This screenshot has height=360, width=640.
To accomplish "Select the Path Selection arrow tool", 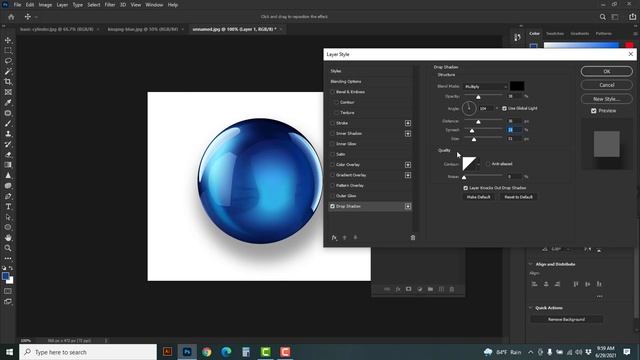I will [x=8, y=217].
